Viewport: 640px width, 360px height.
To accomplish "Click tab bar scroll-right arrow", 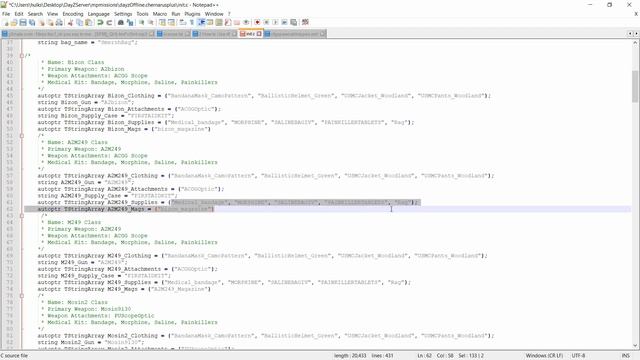I will (636, 34).
